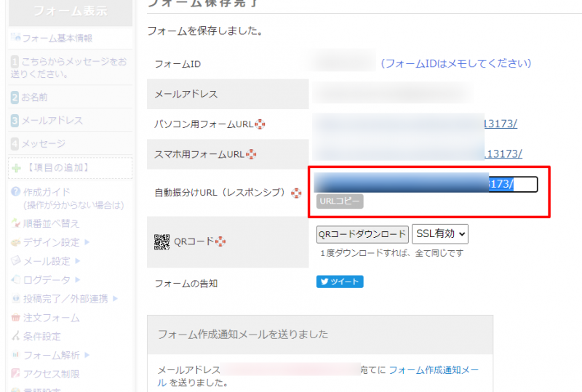
Task: Expand the デザイン設定 submenu
Action: (x=86, y=242)
